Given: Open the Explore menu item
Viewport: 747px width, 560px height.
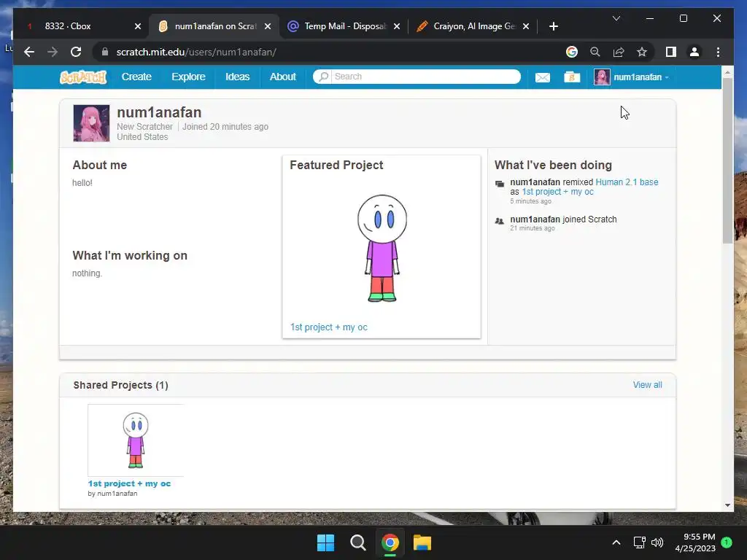Looking at the screenshot, I should coord(188,77).
